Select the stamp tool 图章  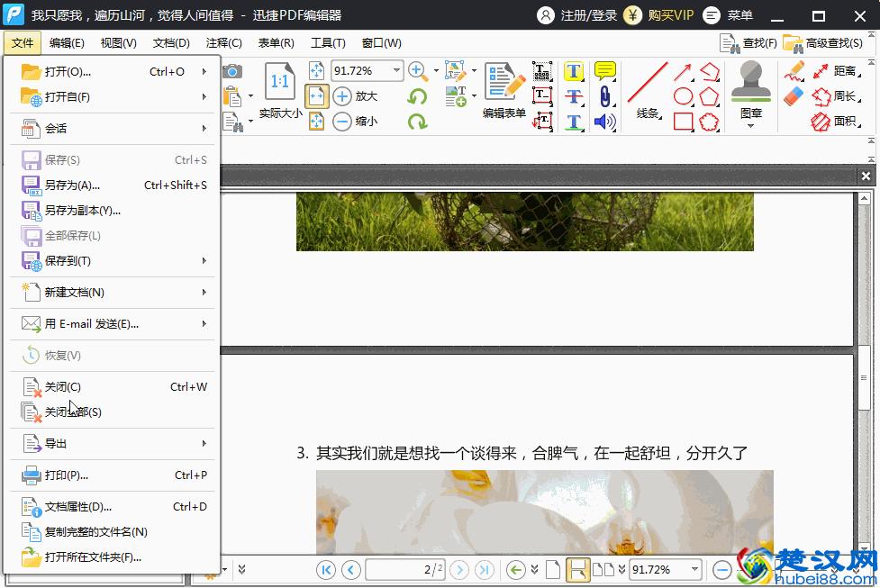pos(752,86)
